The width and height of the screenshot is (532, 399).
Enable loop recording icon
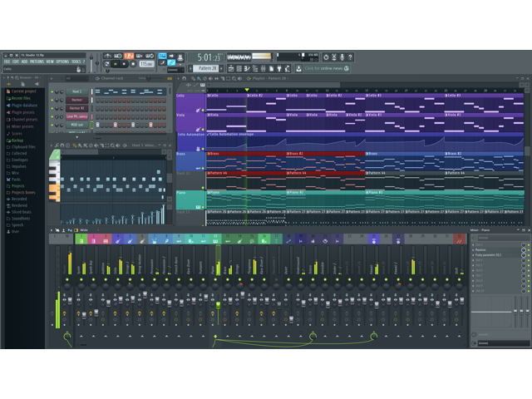tap(150, 56)
